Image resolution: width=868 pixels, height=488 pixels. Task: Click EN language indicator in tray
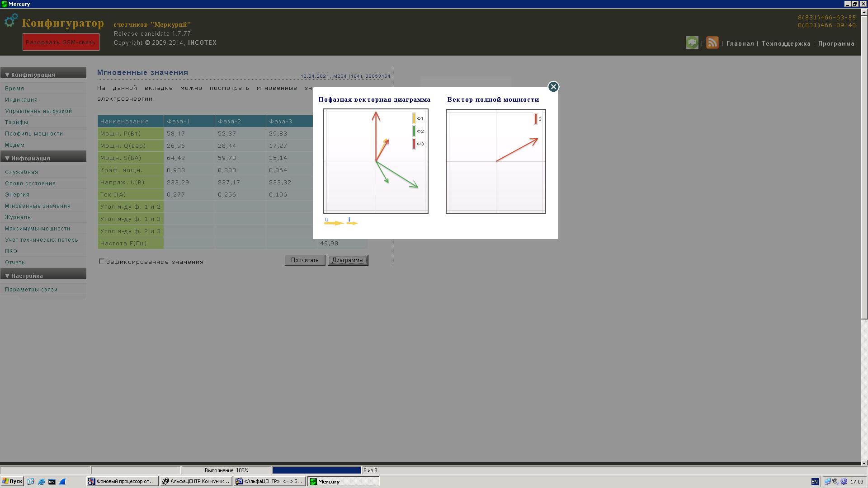click(x=815, y=482)
